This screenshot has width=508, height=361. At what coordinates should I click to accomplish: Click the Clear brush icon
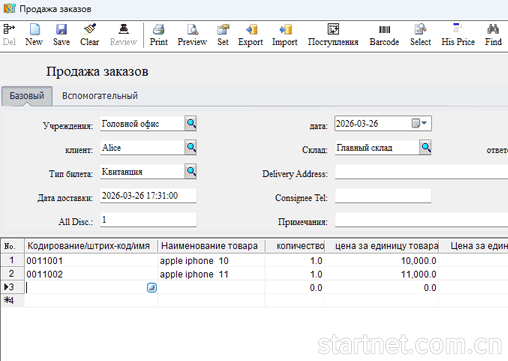tap(90, 29)
